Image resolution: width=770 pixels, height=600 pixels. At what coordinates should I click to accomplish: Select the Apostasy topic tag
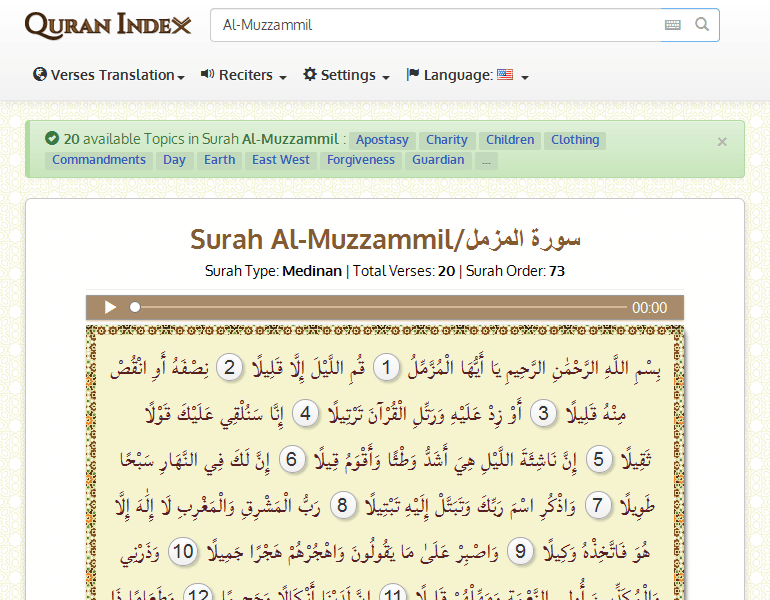(382, 140)
